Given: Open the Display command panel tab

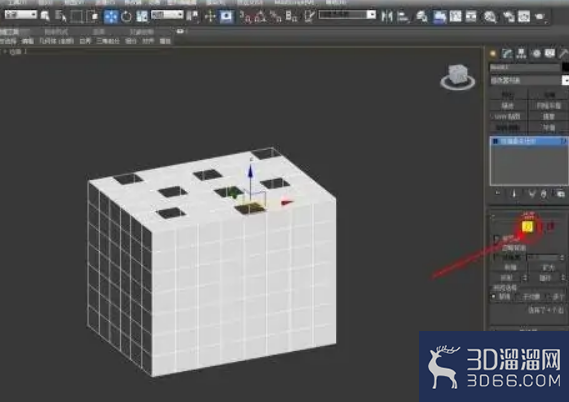Looking at the screenshot, I should point(550,54).
